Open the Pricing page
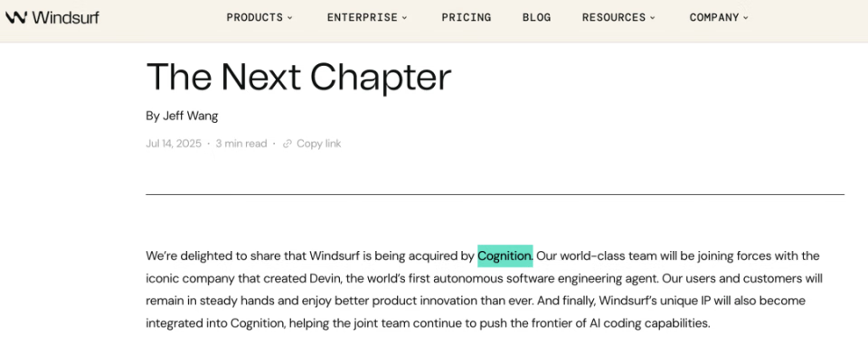Image resolution: width=868 pixels, height=344 pixels. click(x=467, y=17)
